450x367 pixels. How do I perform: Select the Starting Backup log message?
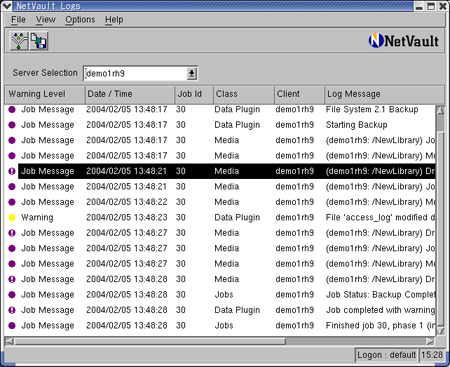click(356, 125)
